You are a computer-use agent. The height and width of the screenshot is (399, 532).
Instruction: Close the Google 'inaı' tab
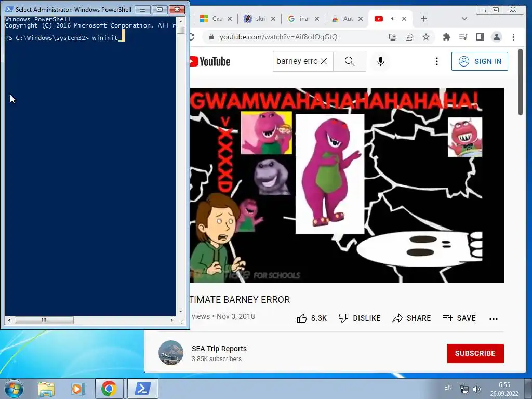click(x=317, y=19)
